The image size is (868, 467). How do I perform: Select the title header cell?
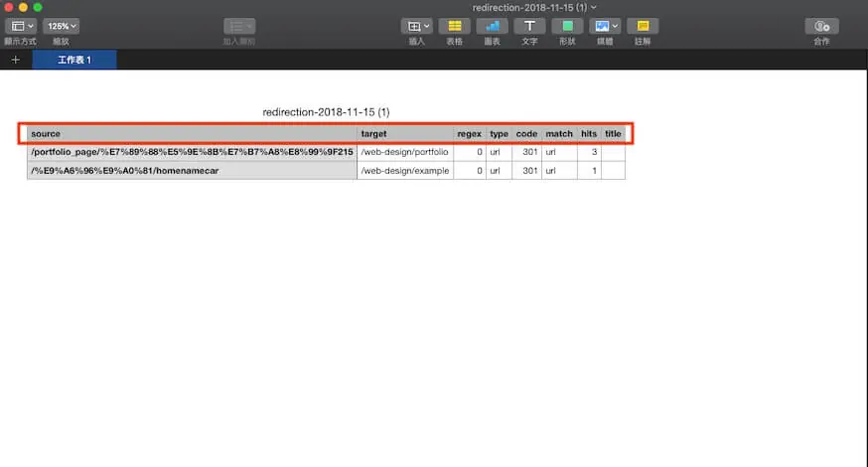coord(613,133)
